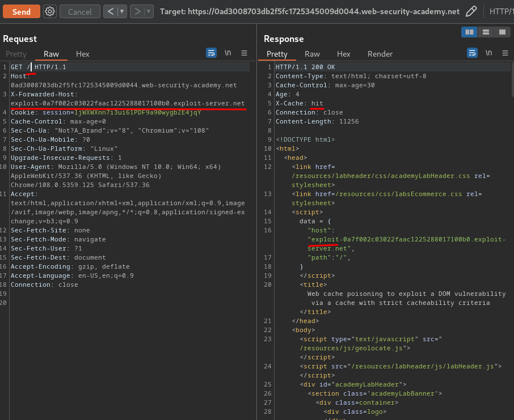Click Cache-Control: max-age=0 request header
The image size is (514, 420).
(58, 121)
